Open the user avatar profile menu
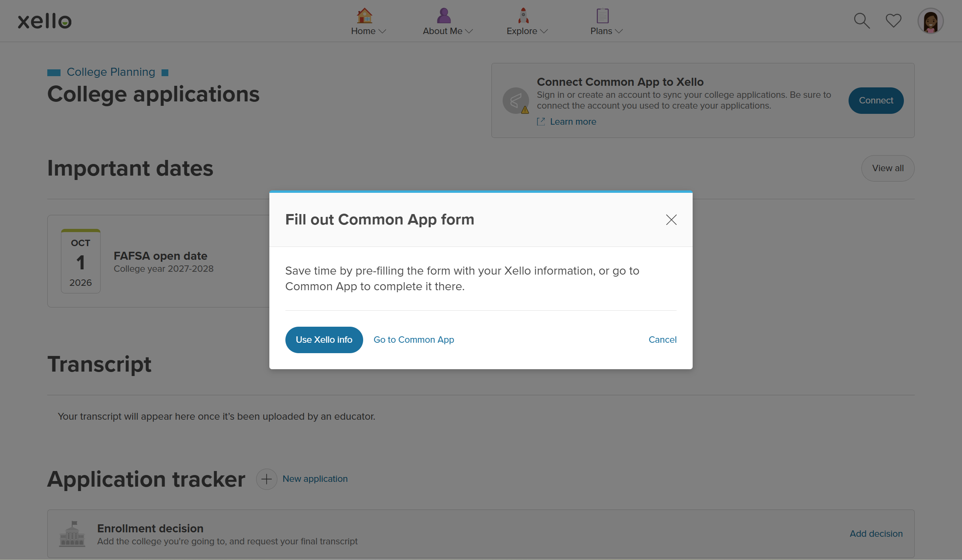 tap(931, 21)
